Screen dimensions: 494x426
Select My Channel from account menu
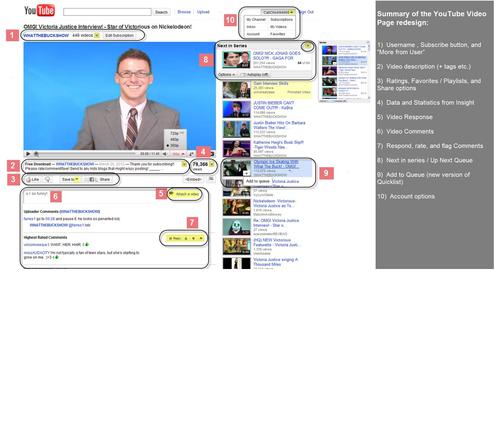pyautogui.click(x=256, y=20)
